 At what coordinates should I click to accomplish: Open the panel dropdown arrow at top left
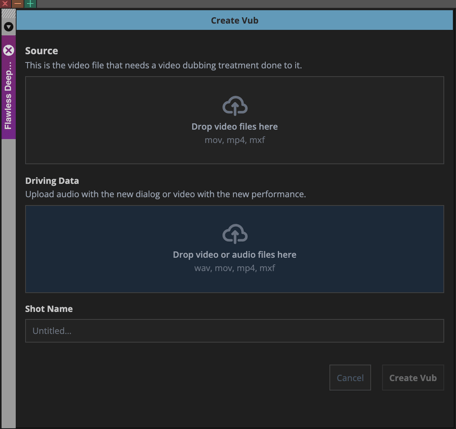pyautogui.click(x=9, y=27)
